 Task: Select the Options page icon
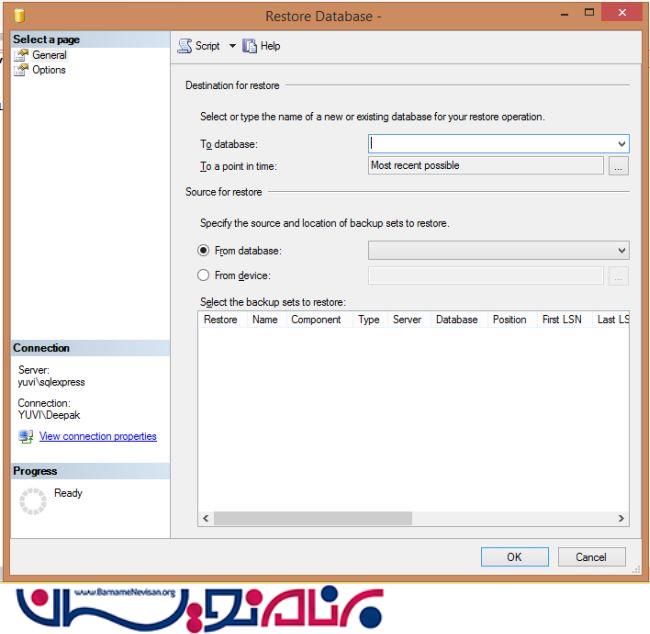coord(21,70)
